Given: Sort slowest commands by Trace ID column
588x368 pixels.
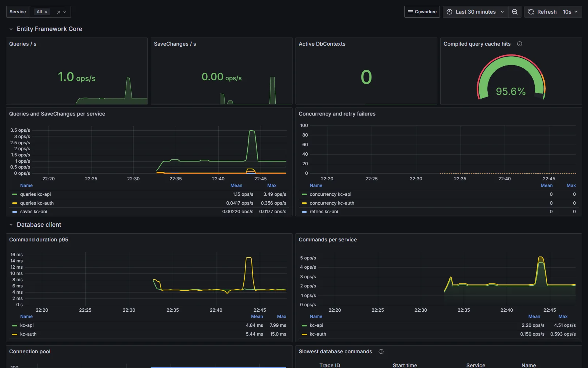Looking at the screenshot, I should point(330,365).
